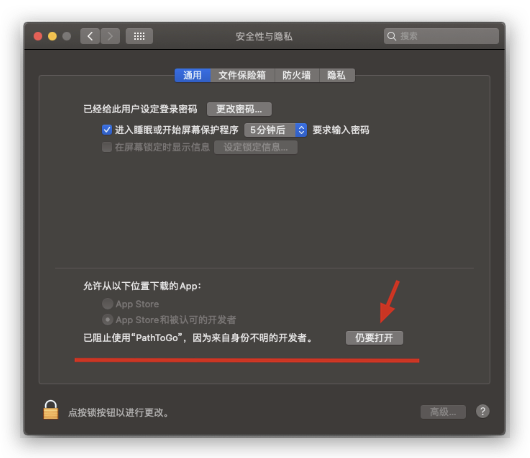Click the yellow minimize window button
This screenshot has height=458, width=530.
pos(52,36)
